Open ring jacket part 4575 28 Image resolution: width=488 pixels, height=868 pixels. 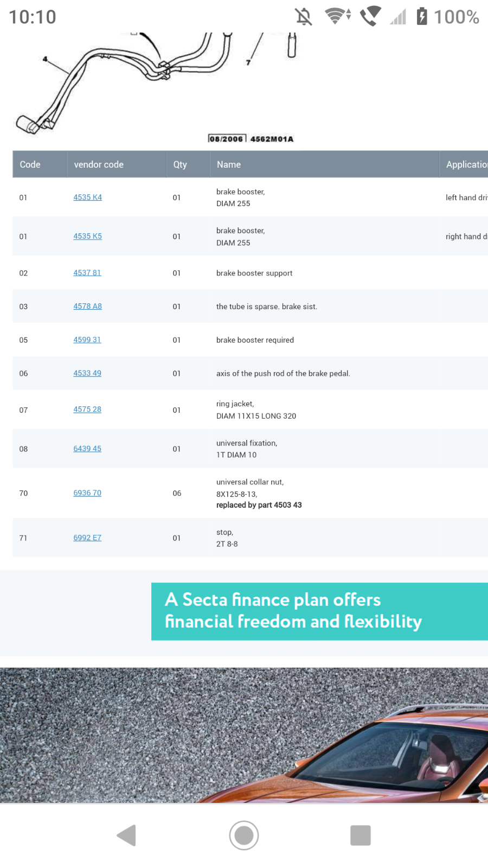[x=87, y=410]
